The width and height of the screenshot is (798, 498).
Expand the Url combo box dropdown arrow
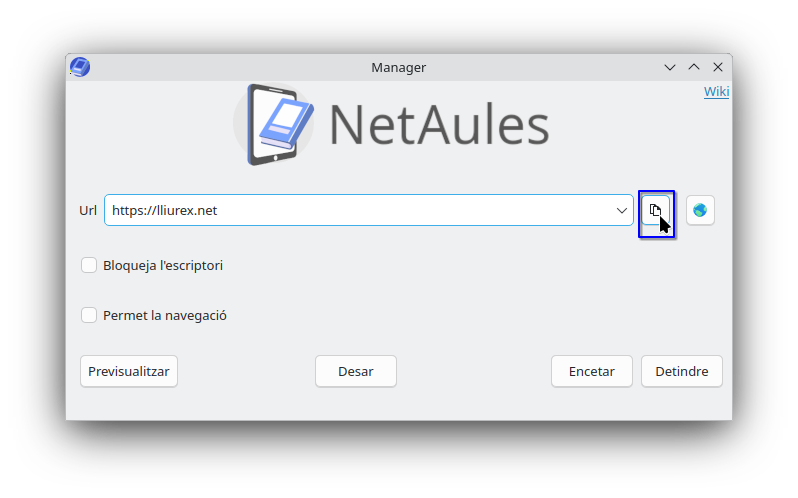tap(622, 210)
